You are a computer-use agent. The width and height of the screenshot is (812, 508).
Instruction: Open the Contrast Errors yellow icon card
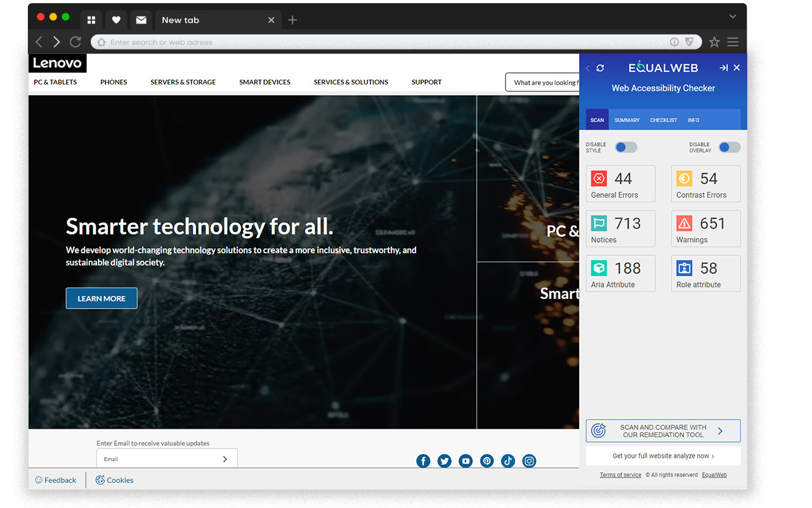coord(705,184)
